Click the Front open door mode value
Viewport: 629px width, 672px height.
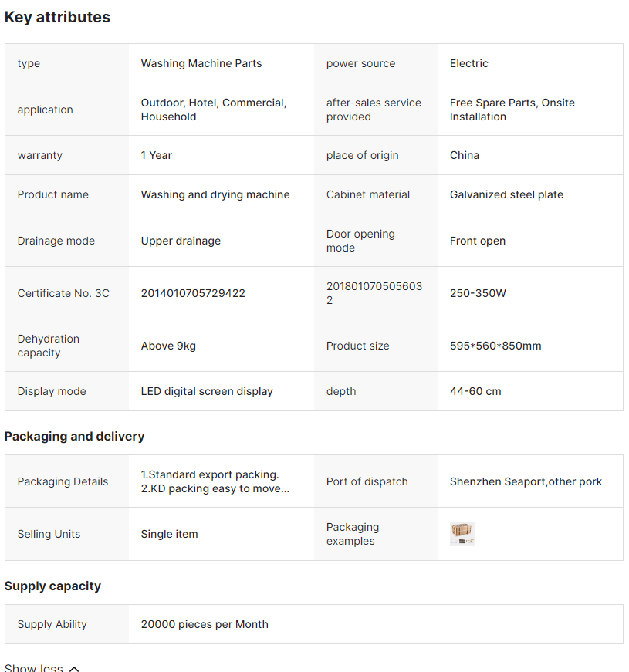coord(478,241)
